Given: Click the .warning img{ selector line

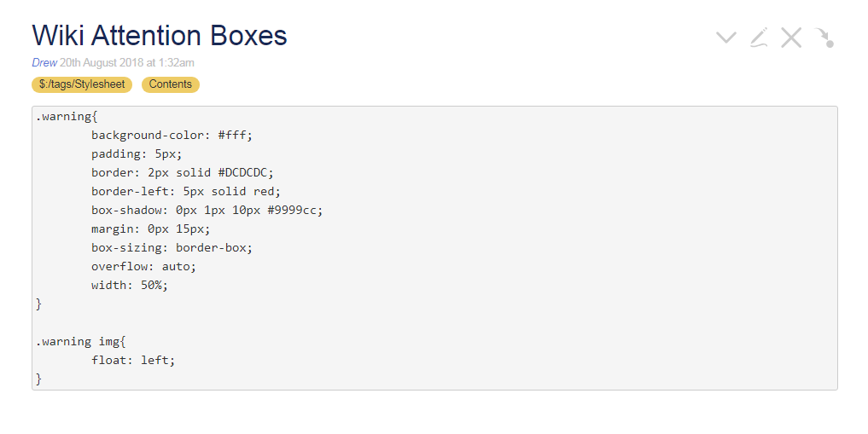Looking at the screenshot, I should [x=81, y=342].
